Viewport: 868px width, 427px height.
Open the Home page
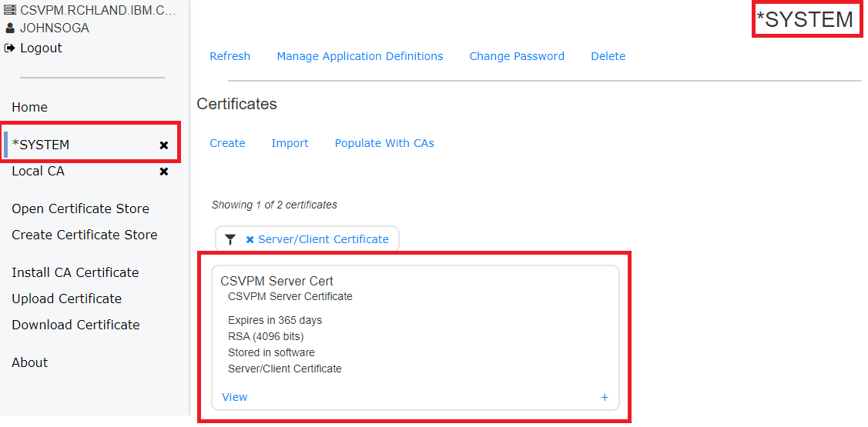tap(29, 107)
